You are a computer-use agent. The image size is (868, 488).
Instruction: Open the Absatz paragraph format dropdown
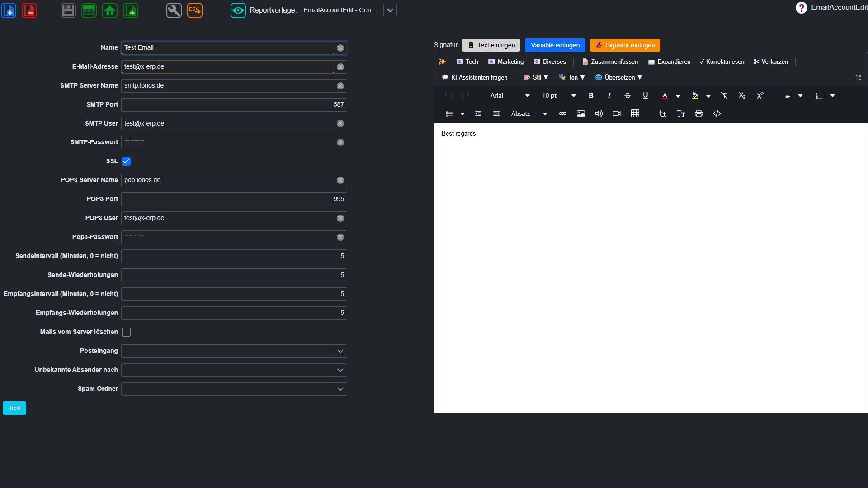coord(529,113)
